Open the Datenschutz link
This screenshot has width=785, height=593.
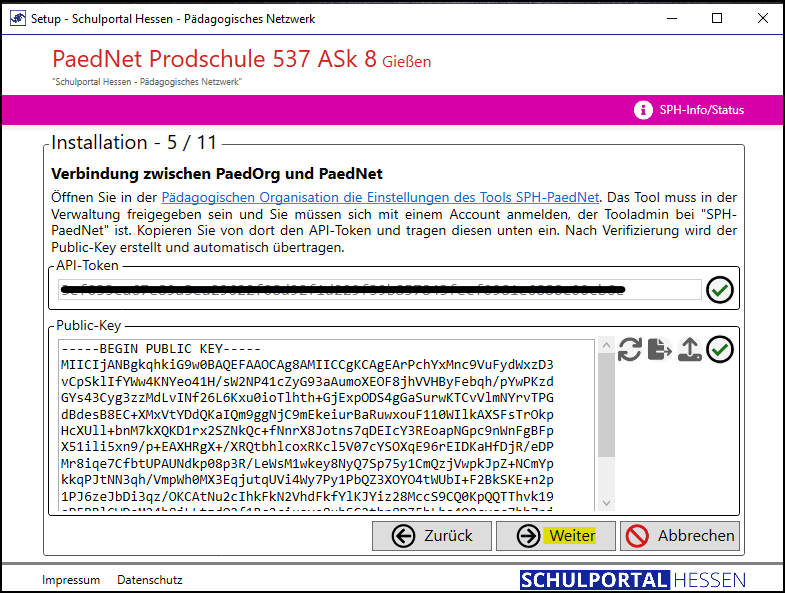[150, 580]
